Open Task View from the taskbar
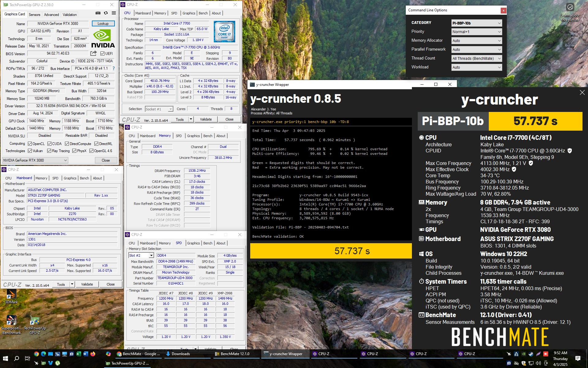 pyautogui.click(x=27, y=358)
